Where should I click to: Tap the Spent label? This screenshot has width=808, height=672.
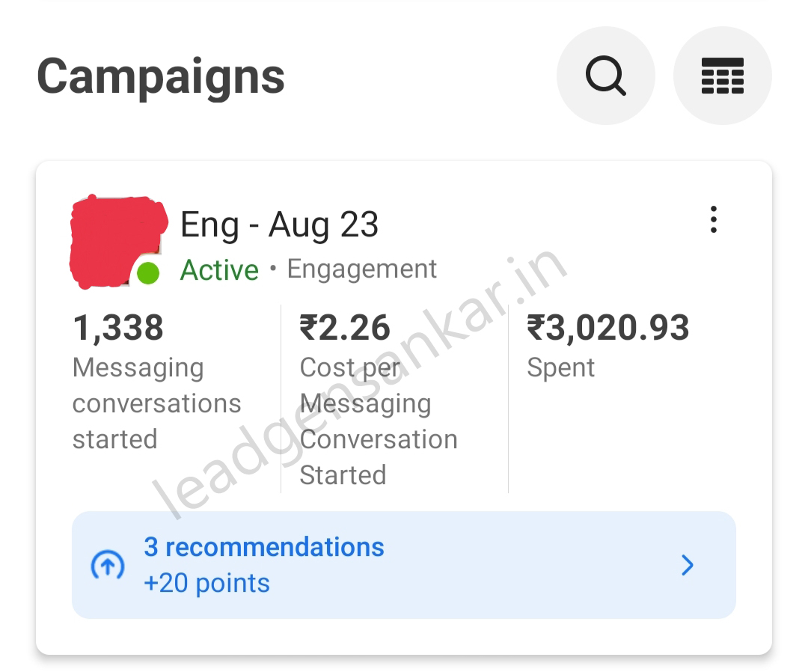[561, 368]
